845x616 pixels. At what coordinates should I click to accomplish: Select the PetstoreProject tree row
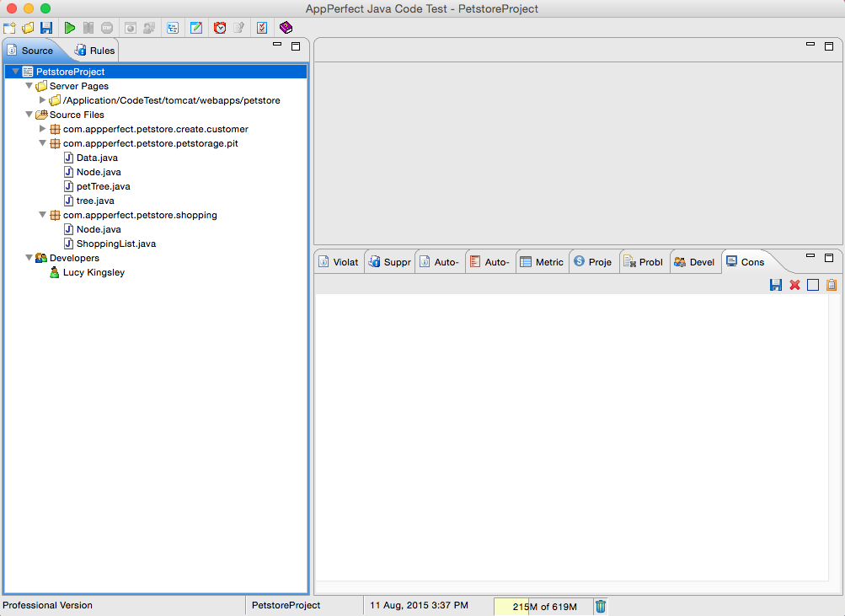156,71
